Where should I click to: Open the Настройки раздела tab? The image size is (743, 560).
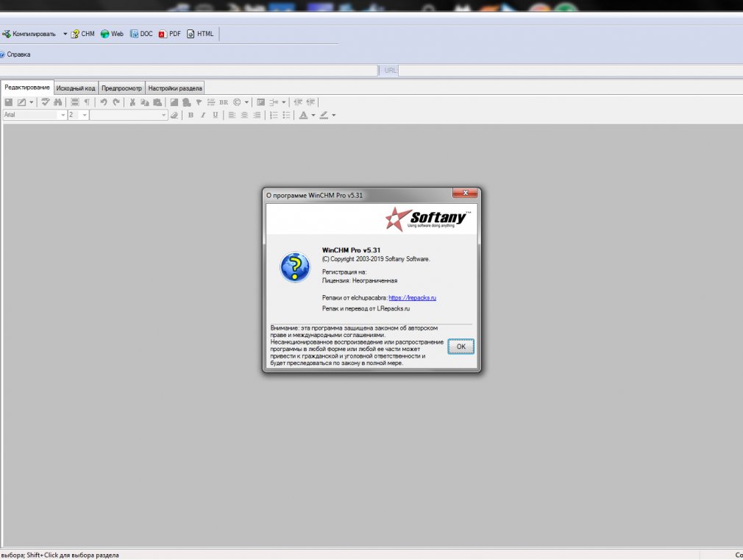pyautogui.click(x=175, y=88)
